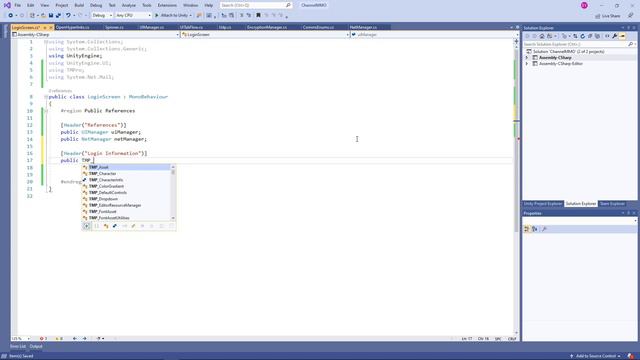Viewport: 640px width, 360px height.
Task: Toggle the class filter icon in IntelliSense filter bar
Action: 106,226
